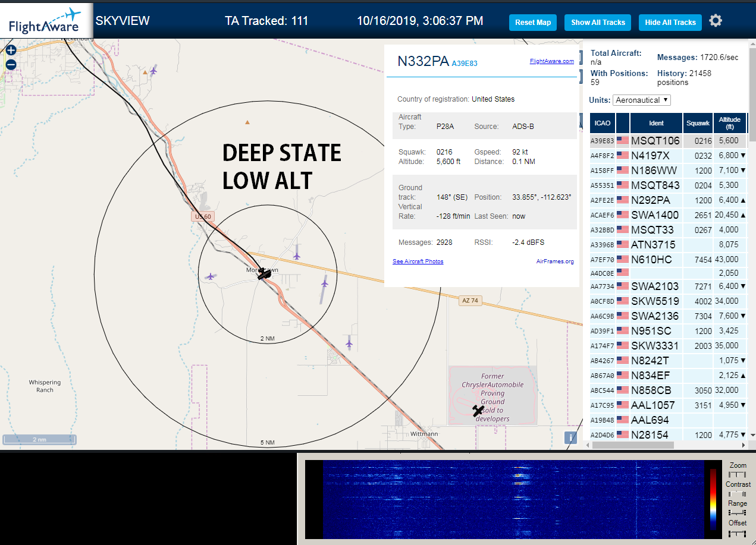Sort table by Ident column header

(656, 123)
